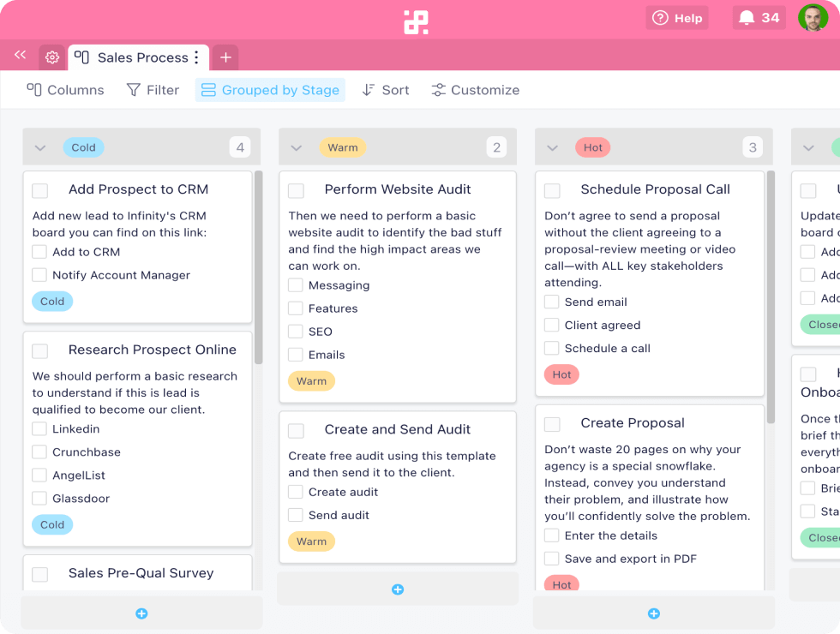Collapse the Hot group chevron
This screenshot has width=840, height=634.
[552, 147]
